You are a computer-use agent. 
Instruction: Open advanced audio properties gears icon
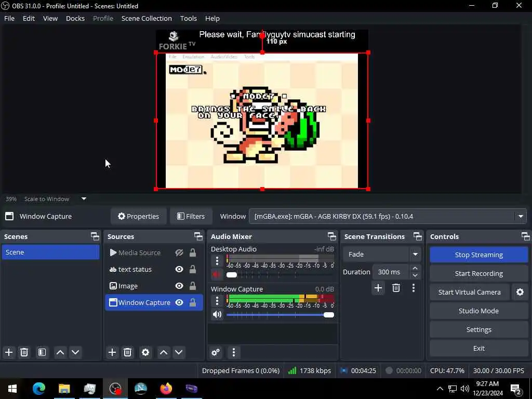[216, 352]
